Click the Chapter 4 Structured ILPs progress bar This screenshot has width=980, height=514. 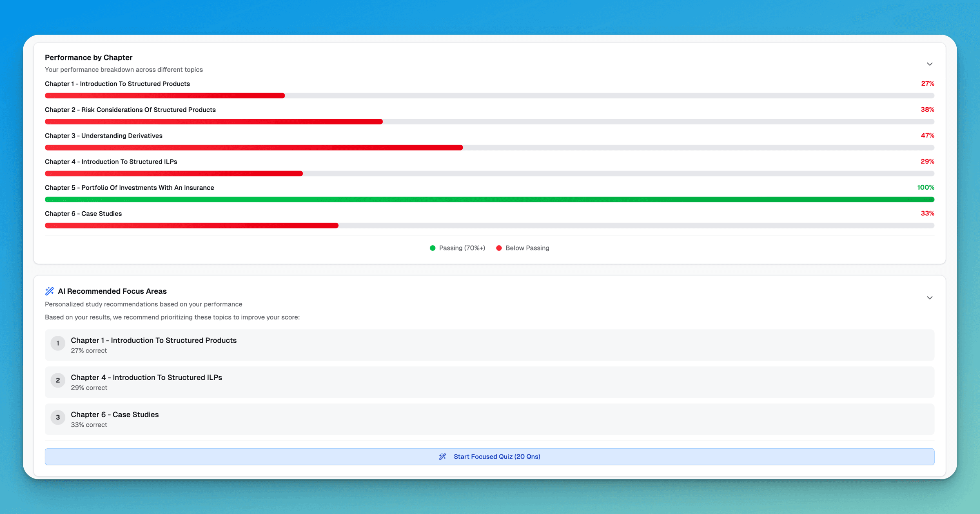tap(174, 174)
